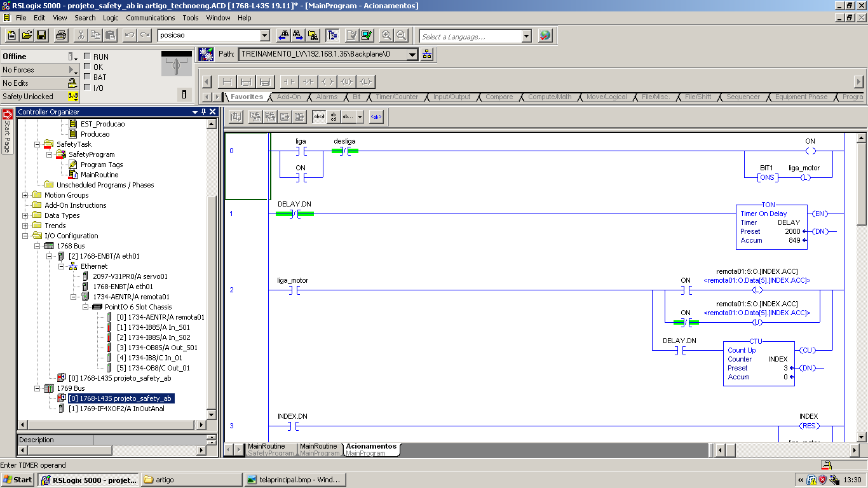
Task: Open the RSWho network browse icon
Action: coord(427,55)
